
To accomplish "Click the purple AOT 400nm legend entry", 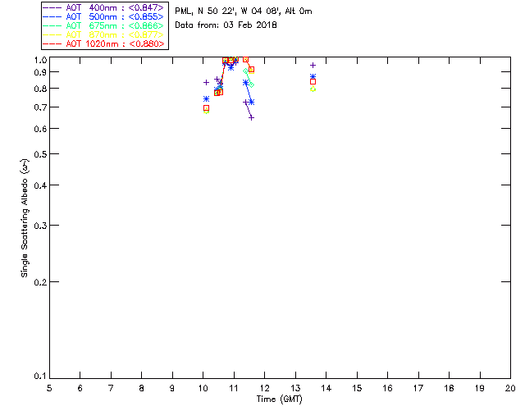I will click(103, 7).
